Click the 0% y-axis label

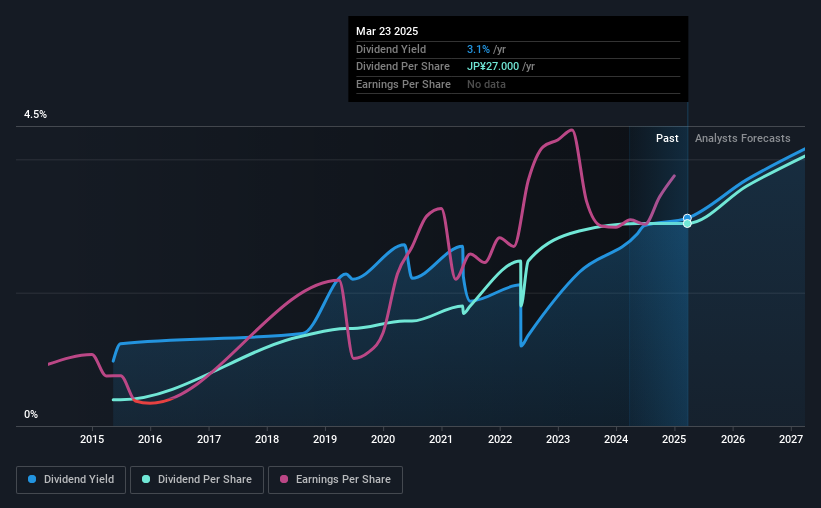tap(31, 414)
